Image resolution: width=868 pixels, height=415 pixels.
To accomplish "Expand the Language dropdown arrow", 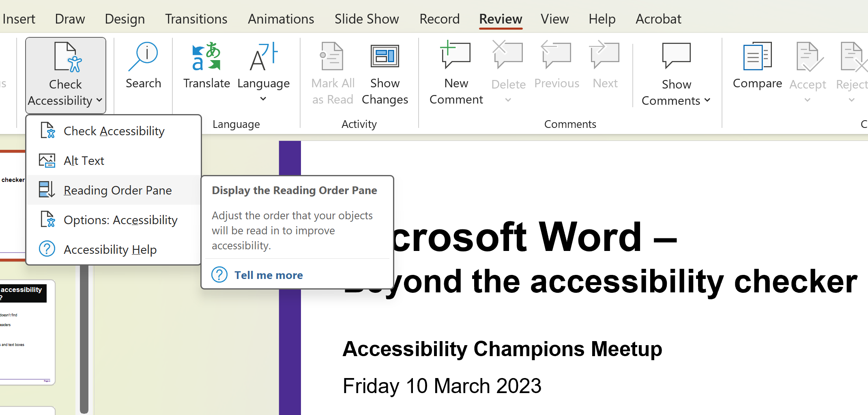I will click(263, 99).
